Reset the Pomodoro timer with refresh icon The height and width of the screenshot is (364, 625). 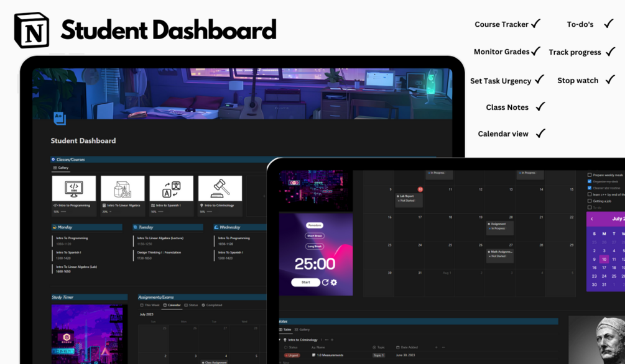pos(325,282)
